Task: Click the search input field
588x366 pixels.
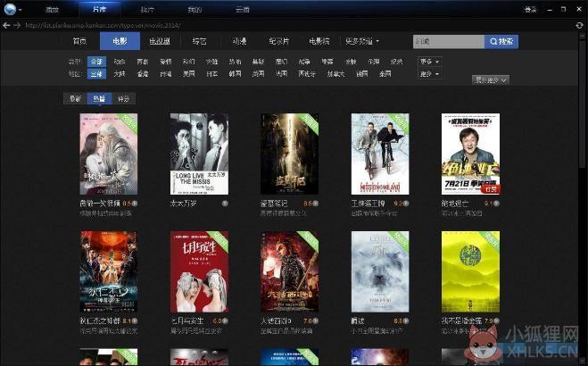Action: (449, 42)
